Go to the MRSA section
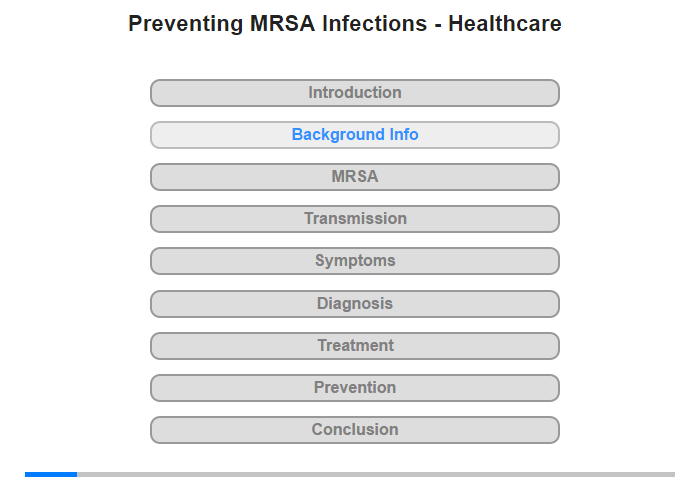 coord(354,177)
